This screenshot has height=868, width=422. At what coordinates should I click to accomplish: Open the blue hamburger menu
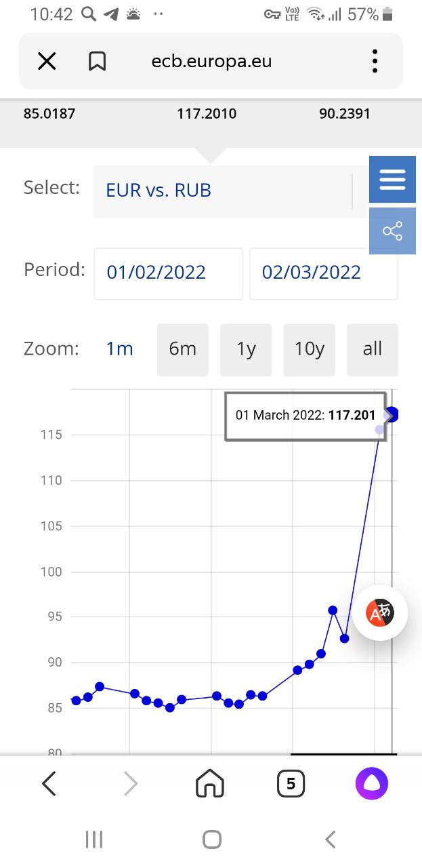(392, 180)
